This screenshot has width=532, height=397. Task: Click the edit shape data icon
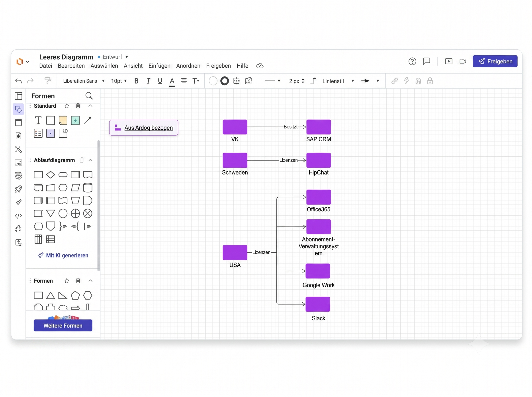[248, 81]
